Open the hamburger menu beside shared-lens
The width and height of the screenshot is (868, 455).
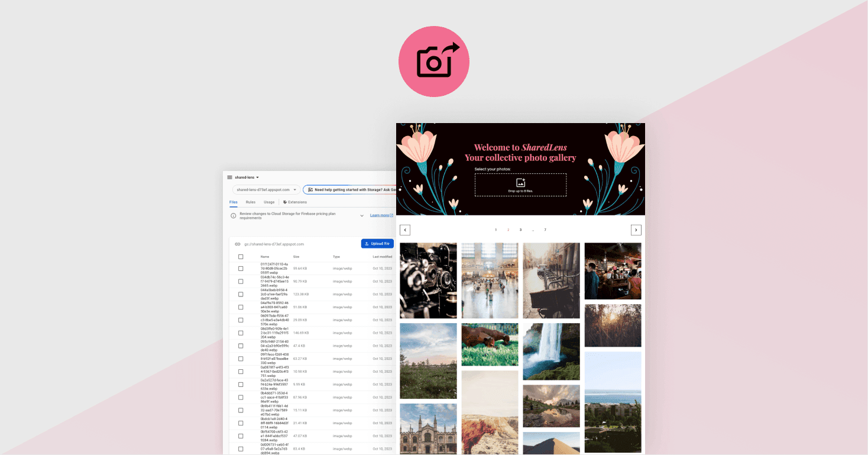click(229, 178)
